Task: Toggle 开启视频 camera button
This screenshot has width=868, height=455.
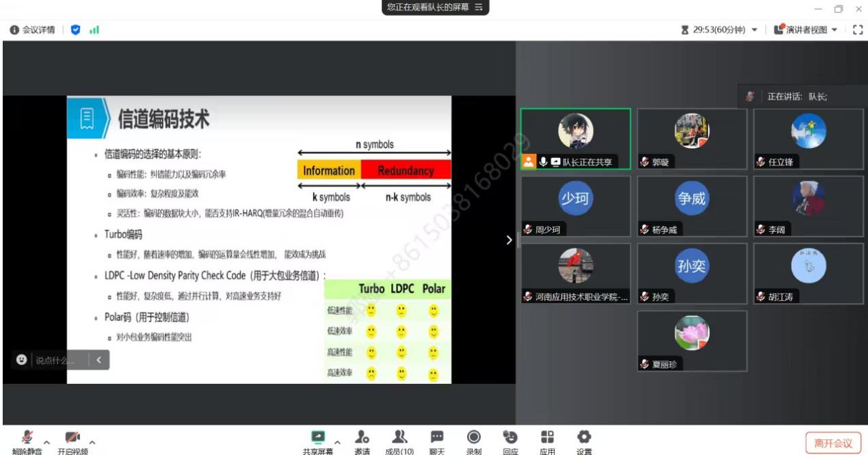Action: (x=73, y=437)
